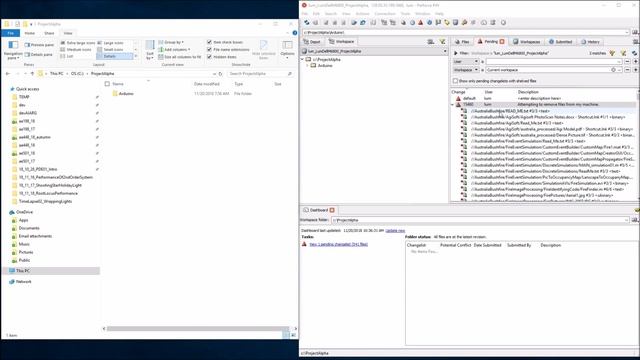Click the refresh icon beside Pending filter icons

tap(634, 53)
